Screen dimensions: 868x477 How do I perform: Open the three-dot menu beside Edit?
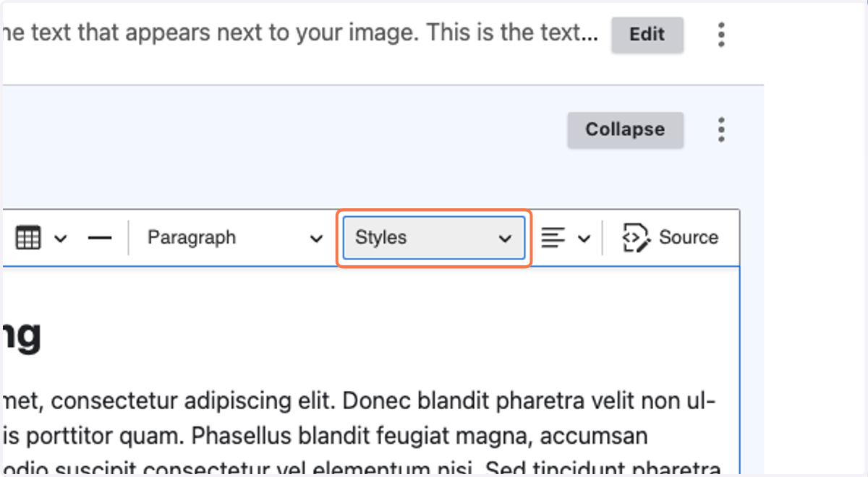(x=720, y=35)
